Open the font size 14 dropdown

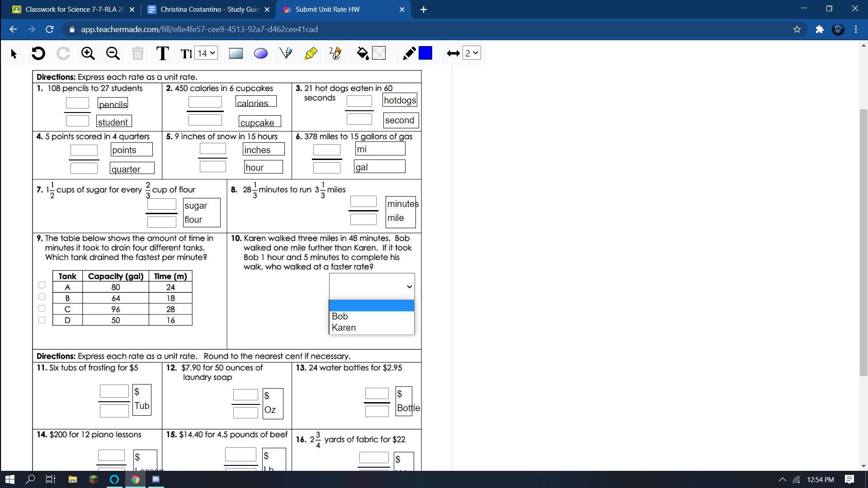coord(207,53)
